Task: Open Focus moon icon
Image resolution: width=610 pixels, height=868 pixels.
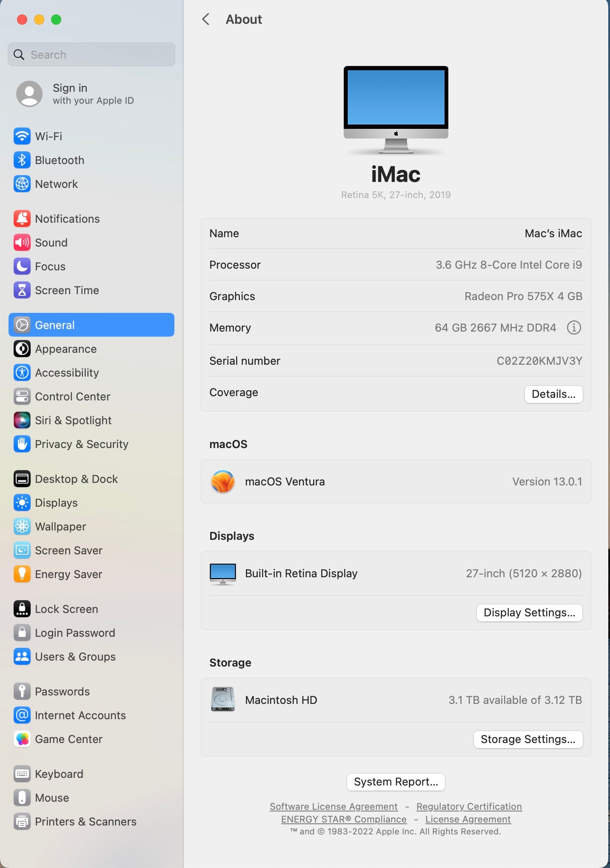Action: coord(22,267)
